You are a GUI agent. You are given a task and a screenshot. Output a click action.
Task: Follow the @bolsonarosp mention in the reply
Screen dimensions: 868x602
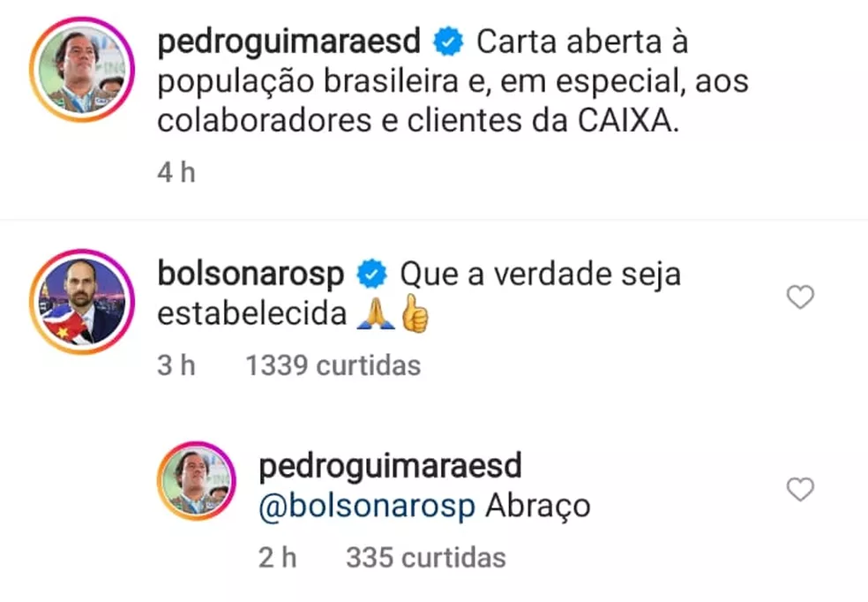pos(366,506)
